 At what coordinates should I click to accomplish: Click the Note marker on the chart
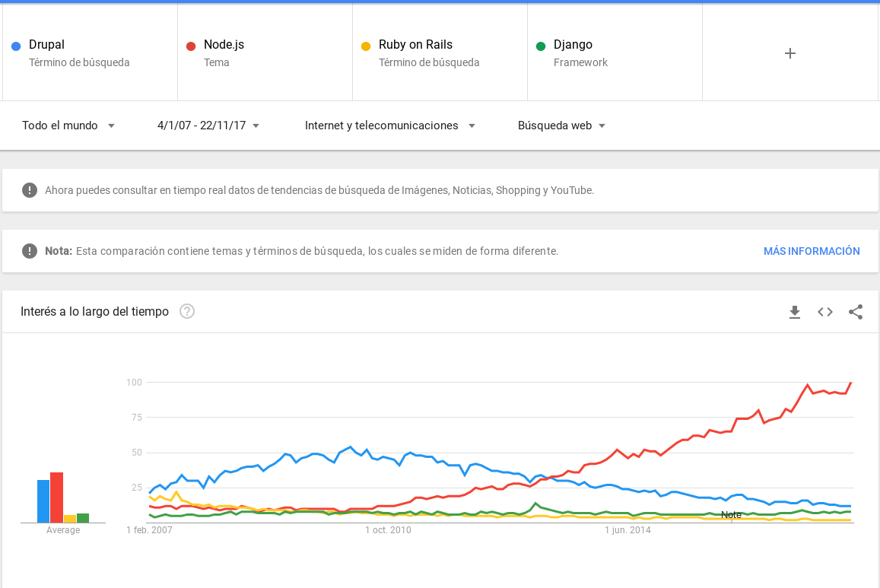tap(732, 515)
